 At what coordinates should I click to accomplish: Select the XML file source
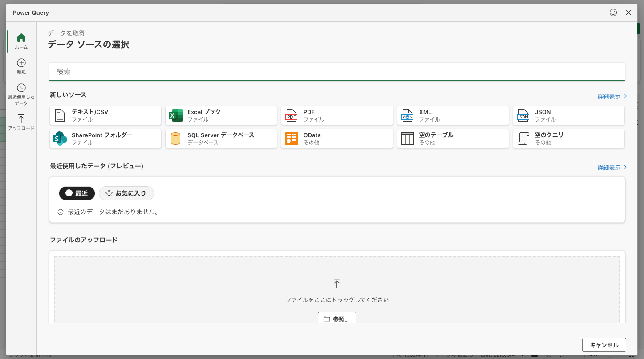pyautogui.click(x=453, y=115)
